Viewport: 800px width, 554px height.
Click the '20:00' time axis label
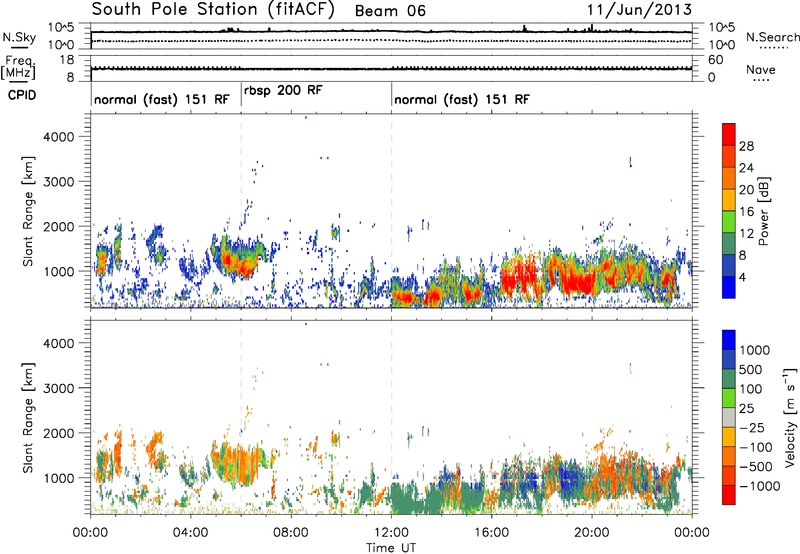point(591,533)
